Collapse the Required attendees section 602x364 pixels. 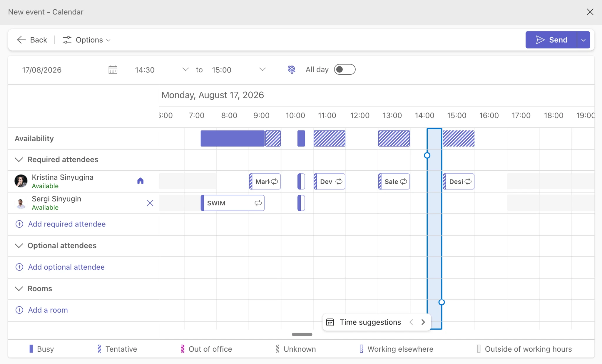click(x=19, y=160)
